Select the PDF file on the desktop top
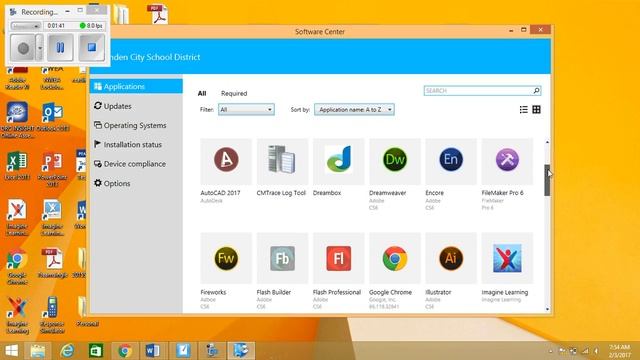Image resolution: width=640 pixels, height=360 pixels. [158, 15]
